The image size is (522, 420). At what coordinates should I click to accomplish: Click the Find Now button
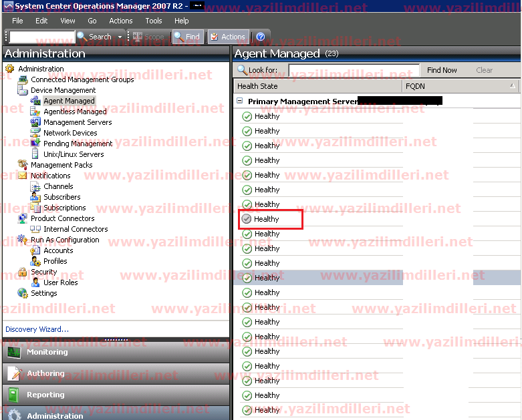pyautogui.click(x=442, y=70)
